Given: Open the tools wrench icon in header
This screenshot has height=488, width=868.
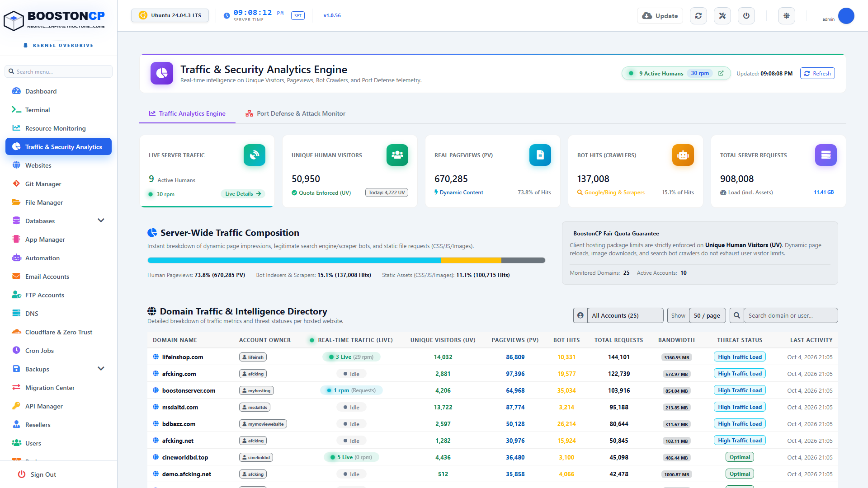Looking at the screenshot, I should pyautogui.click(x=722, y=16).
